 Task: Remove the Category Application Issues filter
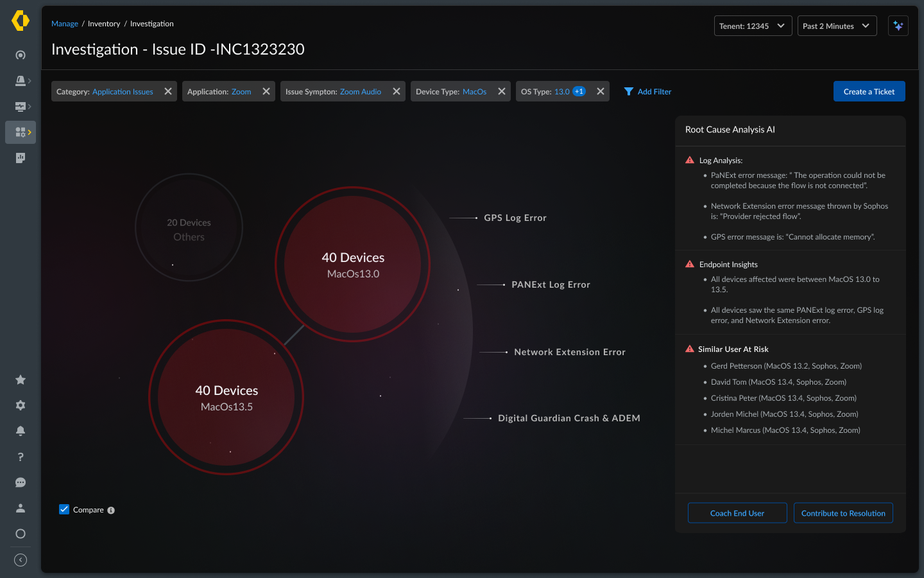point(168,91)
